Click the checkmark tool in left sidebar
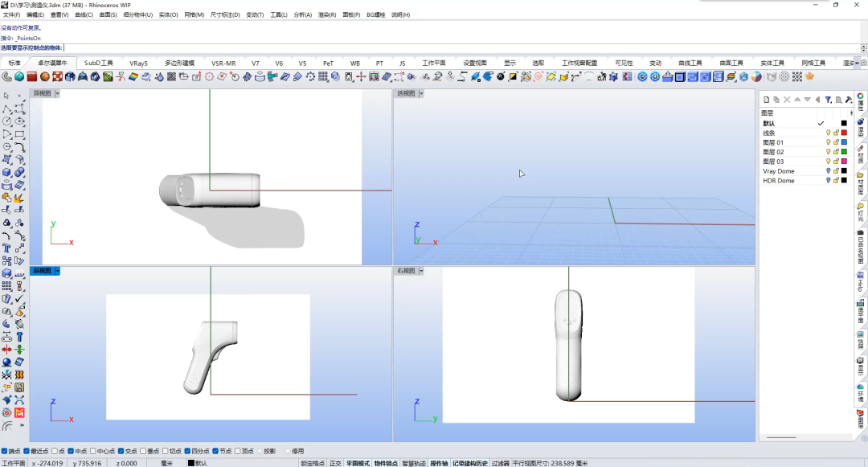This screenshot has width=868, height=467. pyautogui.click(x=19, y=299)
